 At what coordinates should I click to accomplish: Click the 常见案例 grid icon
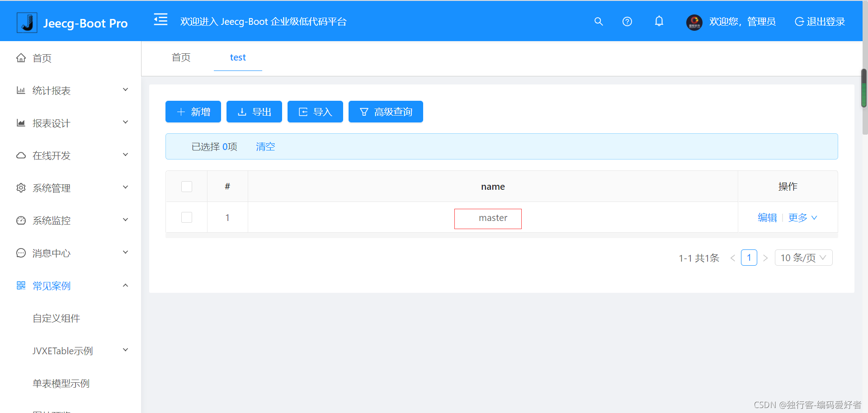click(x=21, y=286)
